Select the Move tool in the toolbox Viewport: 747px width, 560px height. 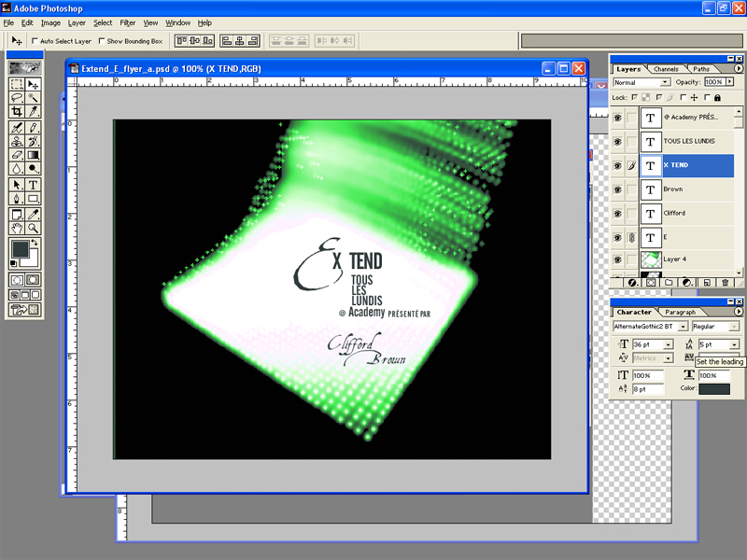click(x=34, y=85)
